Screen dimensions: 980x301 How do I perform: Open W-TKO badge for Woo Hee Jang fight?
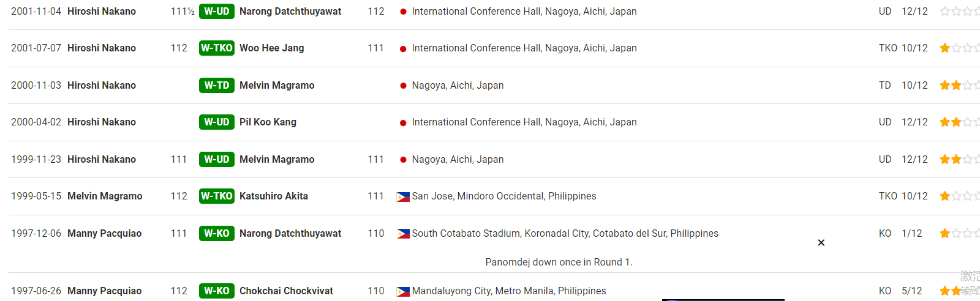click(217, 48)
